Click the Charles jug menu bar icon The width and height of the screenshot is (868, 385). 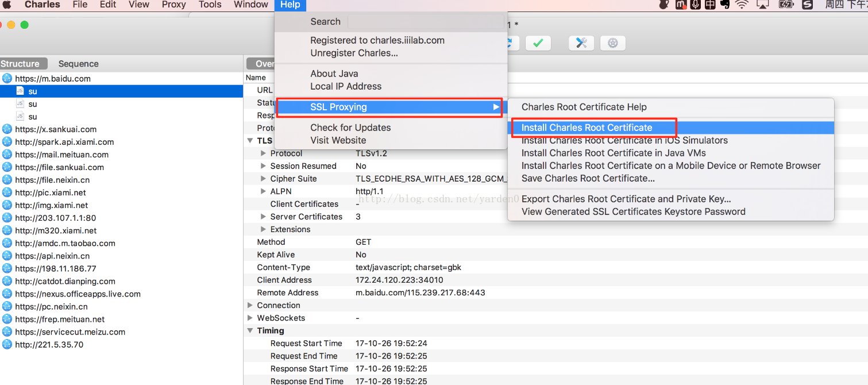pyautogui.click(x=664, y=5)
